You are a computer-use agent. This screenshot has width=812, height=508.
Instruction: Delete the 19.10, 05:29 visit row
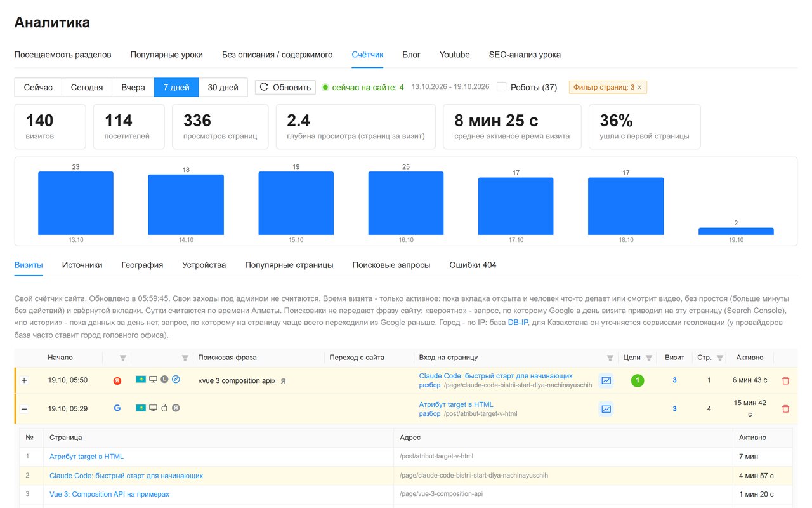785,409
